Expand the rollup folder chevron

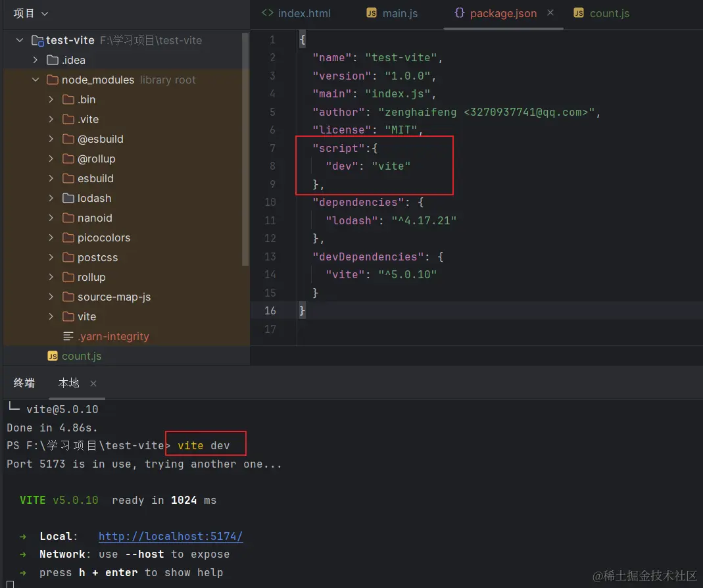[51, 277]
